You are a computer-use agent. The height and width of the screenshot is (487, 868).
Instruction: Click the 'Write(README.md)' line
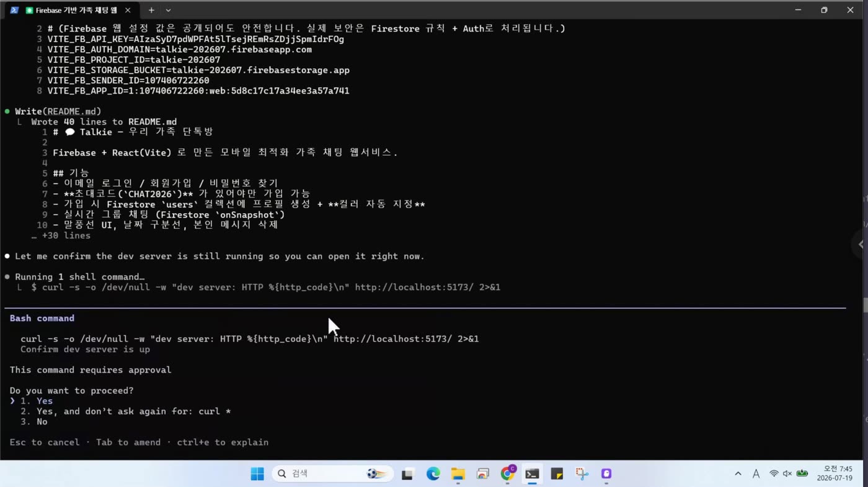(58, 112)
